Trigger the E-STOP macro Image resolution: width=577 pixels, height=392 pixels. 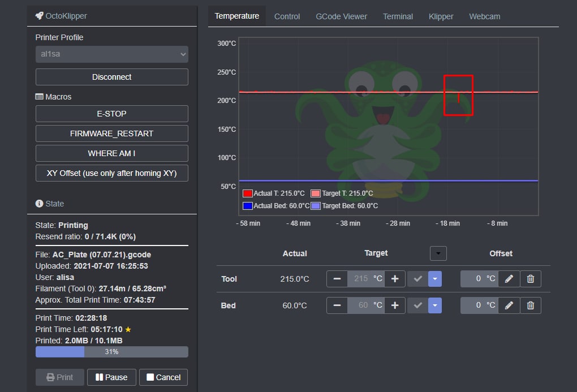pos(112,114)
